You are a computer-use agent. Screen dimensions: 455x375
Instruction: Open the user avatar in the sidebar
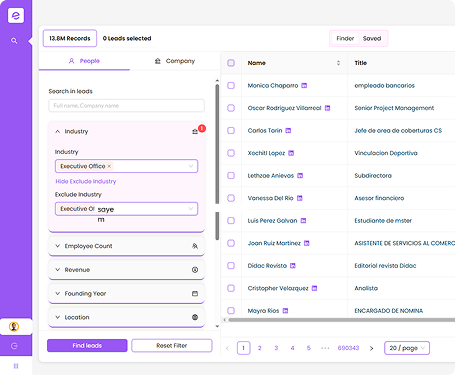coord(14,327)
